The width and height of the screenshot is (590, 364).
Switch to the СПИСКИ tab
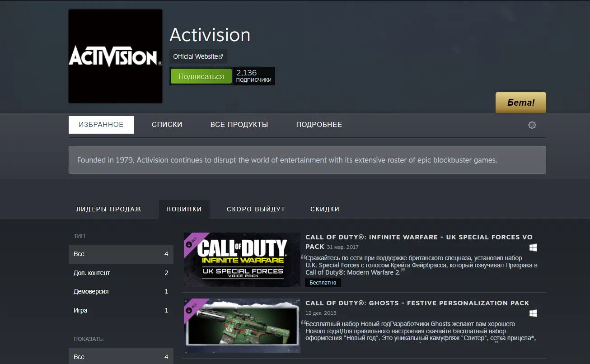(167, 125)
